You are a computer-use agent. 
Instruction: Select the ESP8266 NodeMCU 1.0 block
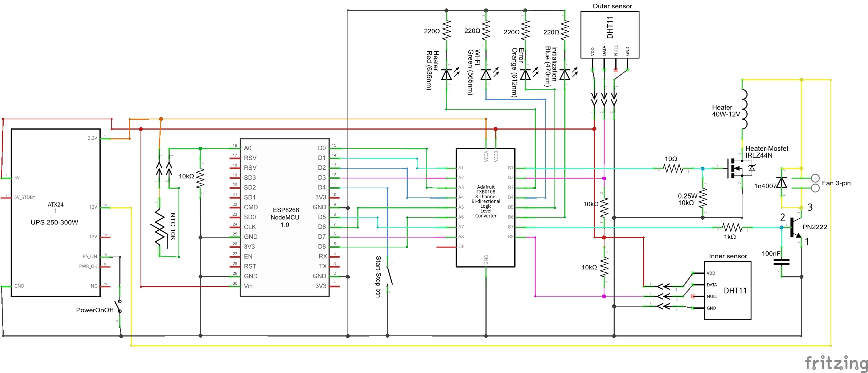pos(285,217)
